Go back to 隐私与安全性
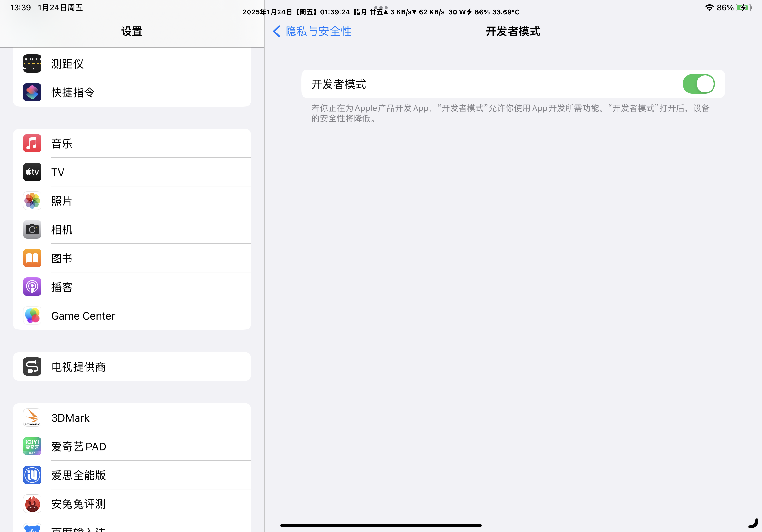Image resolution: width=762 pixels, height=532 pixels. coord(318,32)
